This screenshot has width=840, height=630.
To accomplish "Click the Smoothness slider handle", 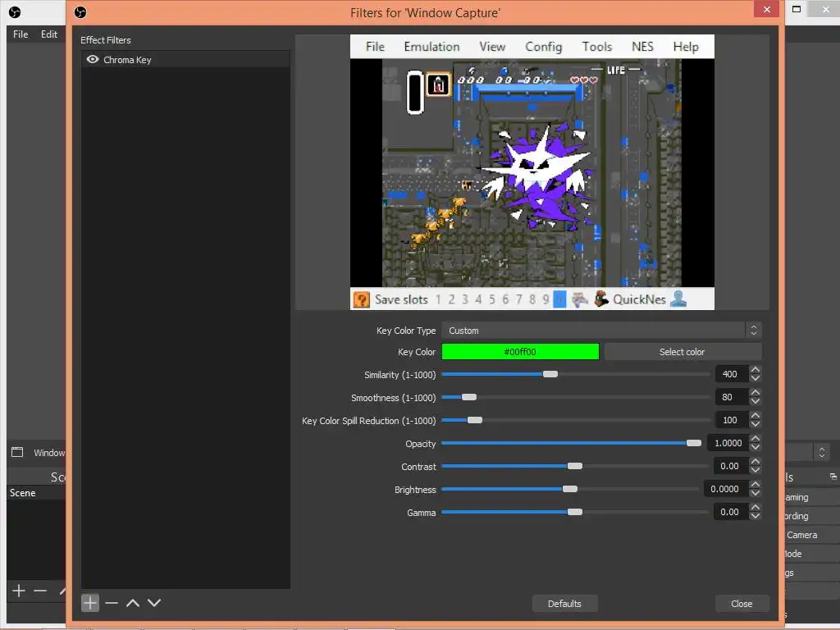I will [x=468, y=397].
